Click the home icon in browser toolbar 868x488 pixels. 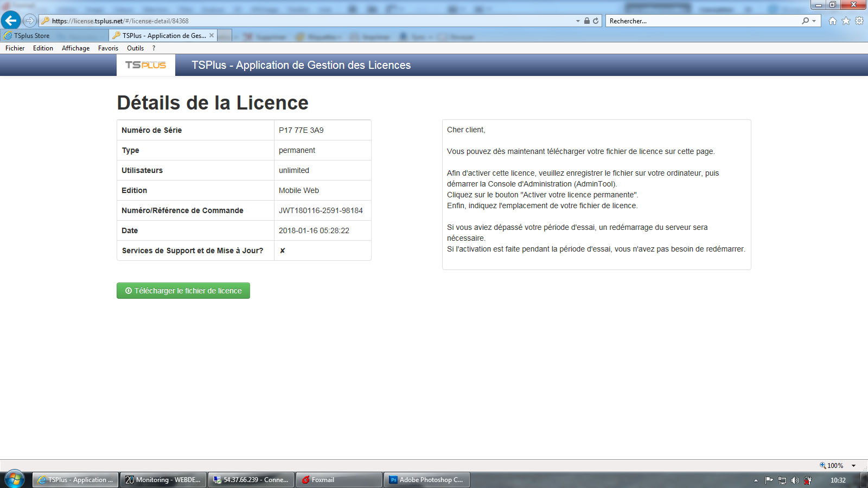(832, 21)
